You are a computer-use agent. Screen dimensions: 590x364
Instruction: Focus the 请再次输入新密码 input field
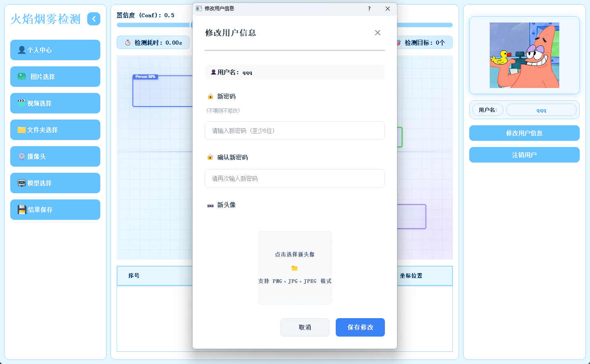click(x=295, y=179)
